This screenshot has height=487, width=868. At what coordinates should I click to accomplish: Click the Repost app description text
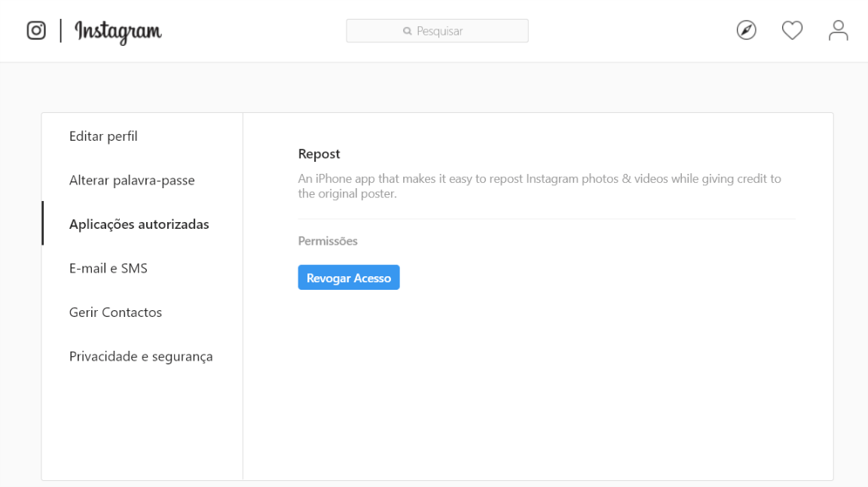539,186
